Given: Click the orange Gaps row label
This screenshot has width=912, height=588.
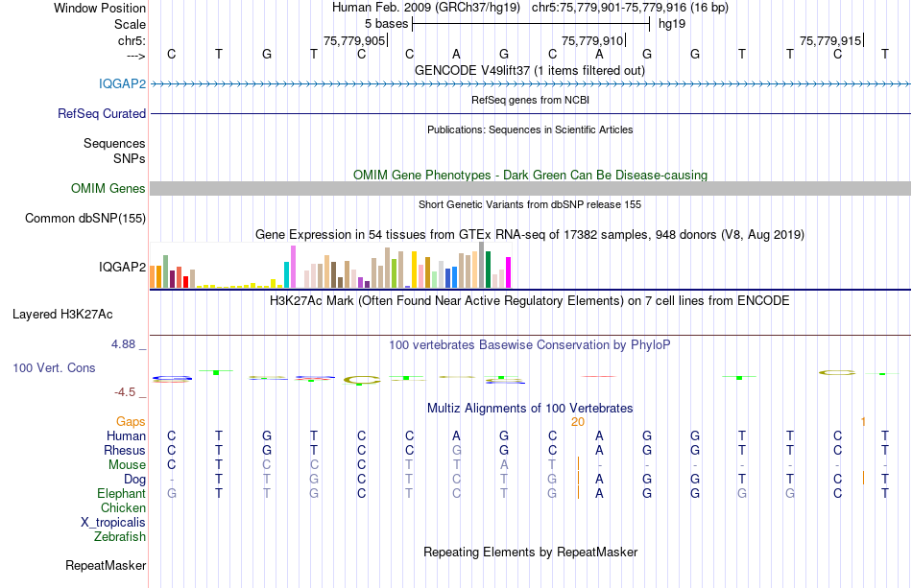Looking at the screenshot, I should point(131,421).
